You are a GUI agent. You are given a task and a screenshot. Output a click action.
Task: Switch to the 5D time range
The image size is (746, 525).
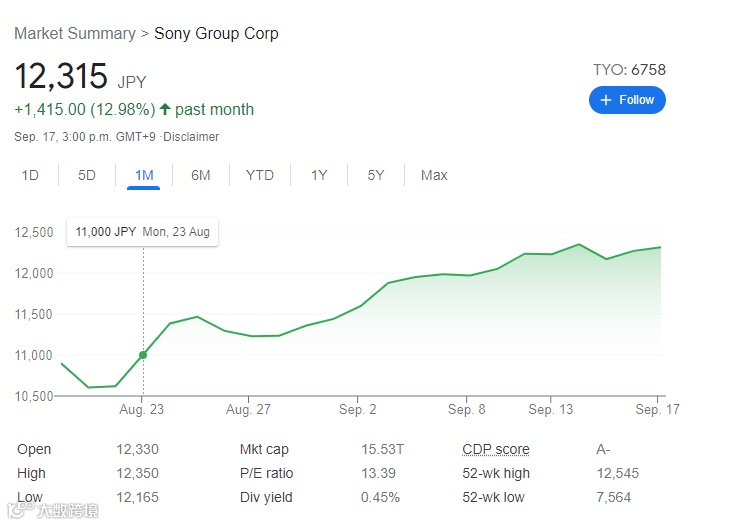point(87,176)
